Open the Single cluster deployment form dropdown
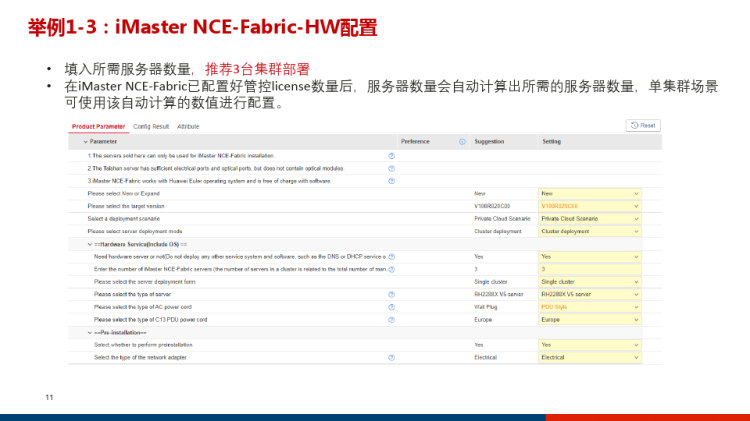Viewport: 750px width, 421px height. (x=589, y=282)
